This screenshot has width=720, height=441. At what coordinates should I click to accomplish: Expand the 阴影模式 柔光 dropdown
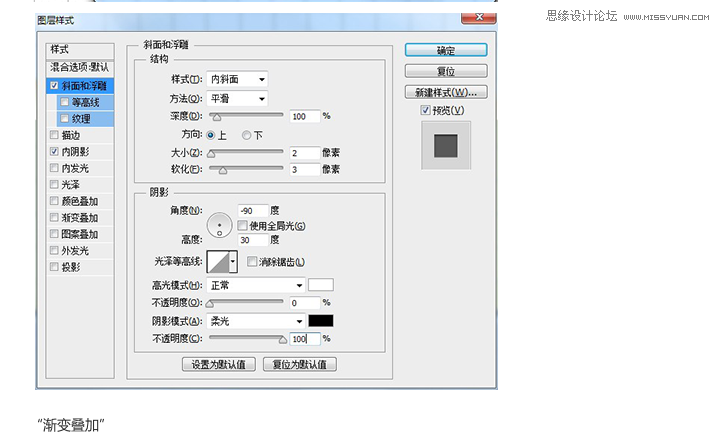(256, 321)
